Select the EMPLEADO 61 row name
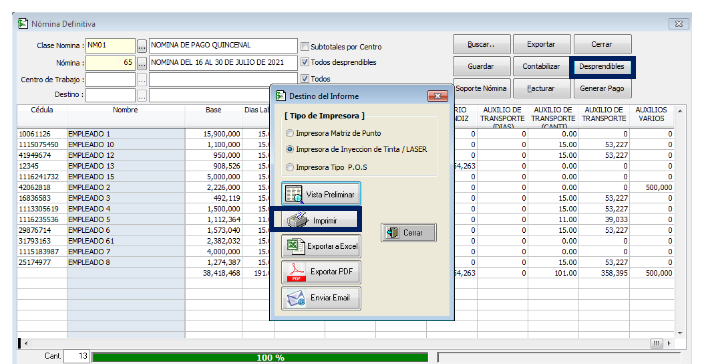The height and width of the screenshot is (364, 705). point(91,241)
